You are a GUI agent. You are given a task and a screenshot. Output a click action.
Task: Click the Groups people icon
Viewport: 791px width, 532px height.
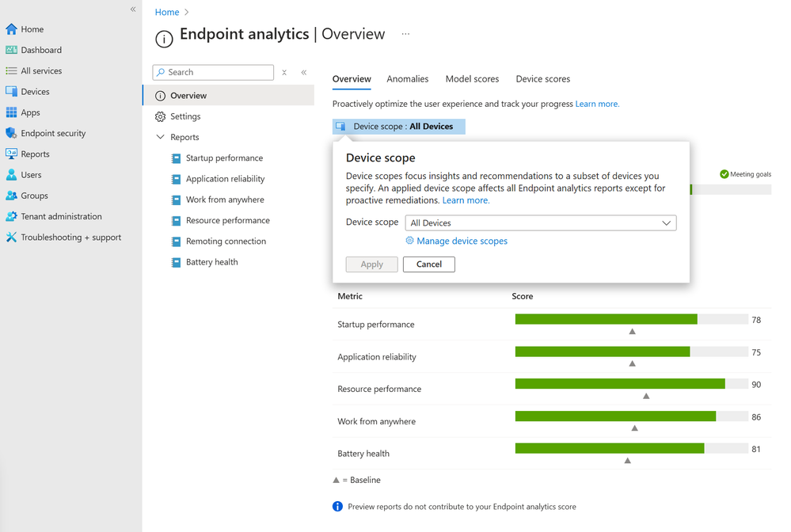pyautogui.click(x=11, y=196)
